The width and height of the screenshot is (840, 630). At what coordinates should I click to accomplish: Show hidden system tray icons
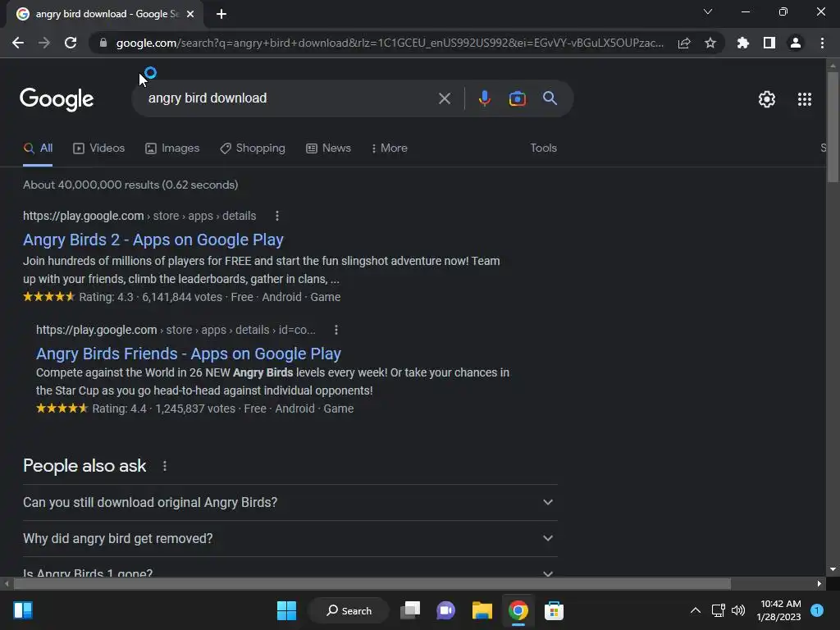click(x=696, y=610)
